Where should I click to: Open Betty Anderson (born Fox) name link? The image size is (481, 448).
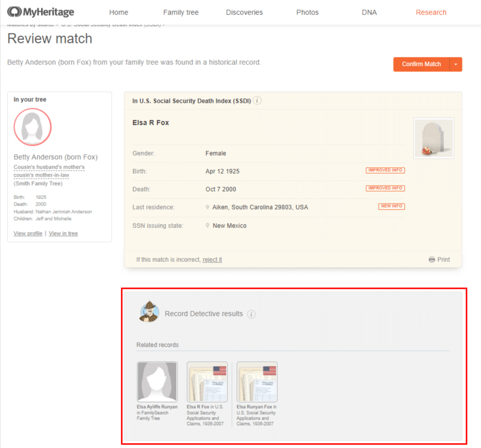click(55, 157)
